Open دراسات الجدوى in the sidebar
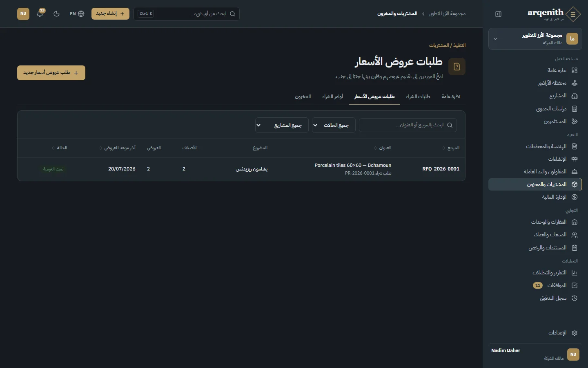Image resolution: width=588 pixels, height=368 pixels. pos(535,109)
